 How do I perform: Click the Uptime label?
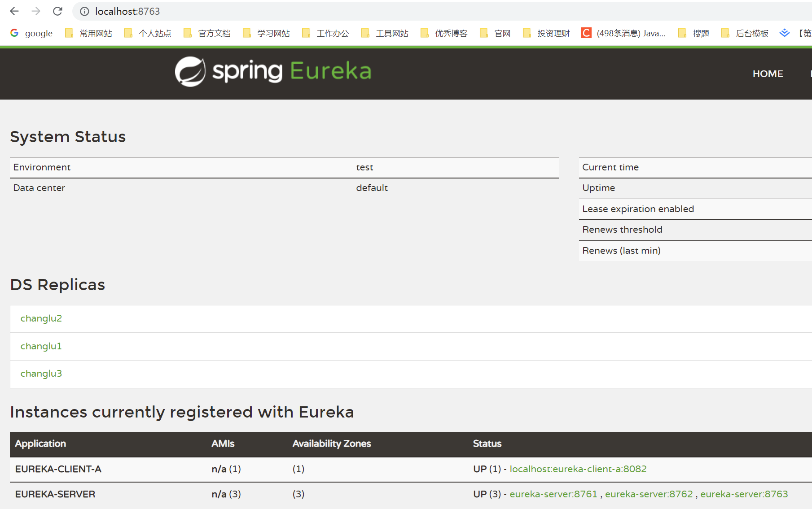click(x=599, y=188)
